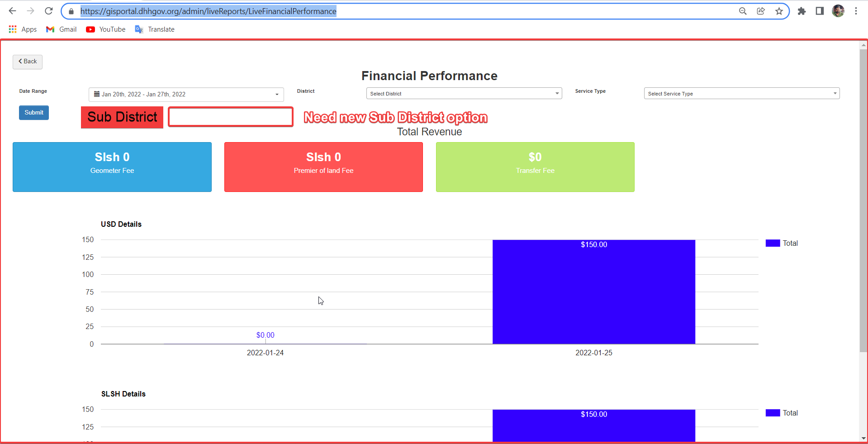Click the address bar URL
This screenshot has width=868, height=444.
tap(208, 11)
